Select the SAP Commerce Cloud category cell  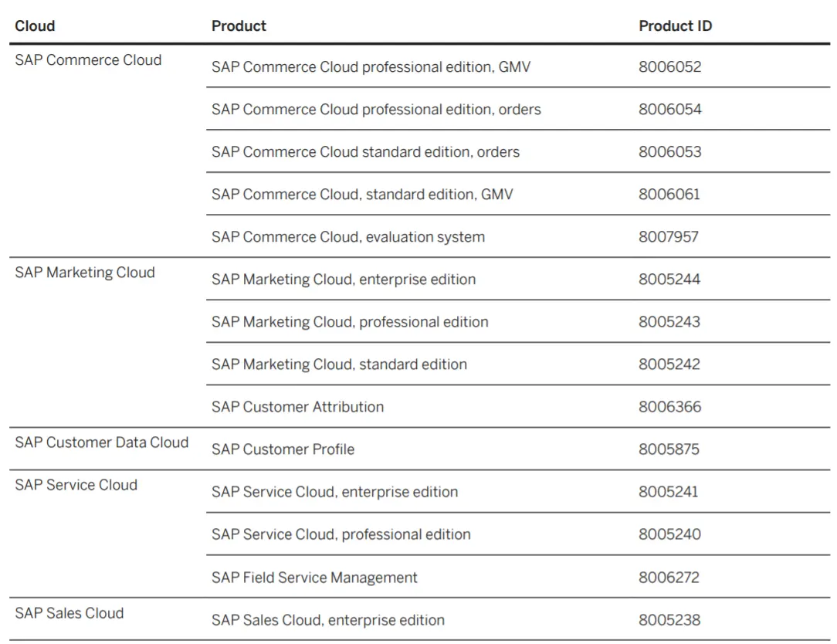tap(88, 60)
